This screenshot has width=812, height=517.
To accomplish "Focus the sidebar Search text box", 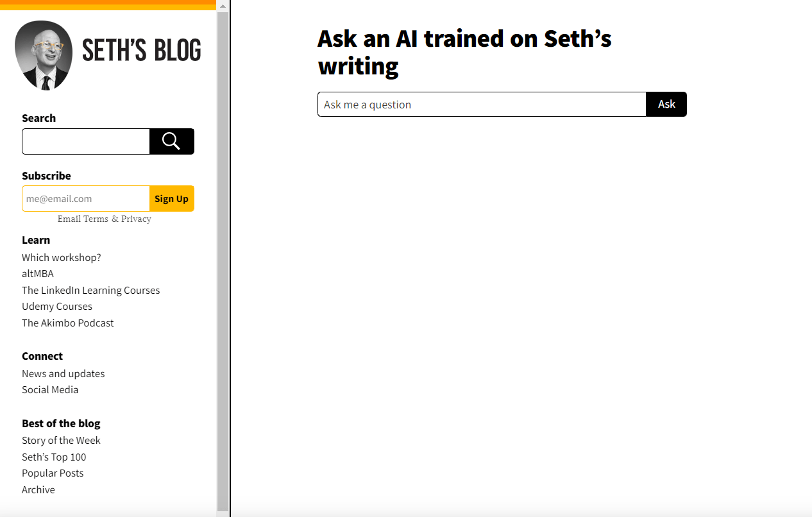I will (x=86, y=141).
